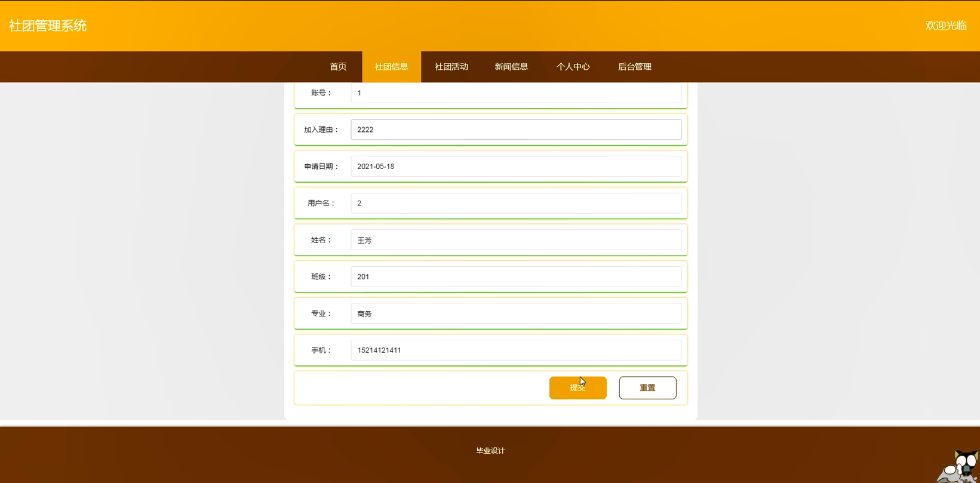Click the 用户名 input box
Viewport: 980px width, 483px height.
pos(515,203)
